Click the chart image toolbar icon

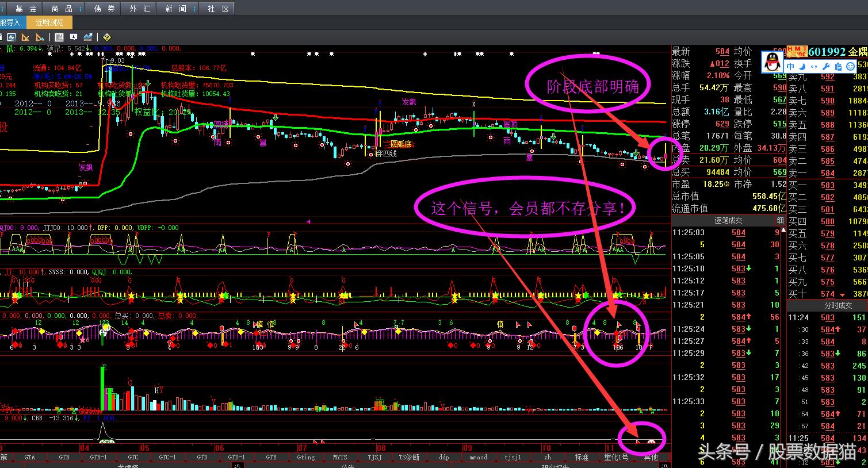click(x=12, y=37)
